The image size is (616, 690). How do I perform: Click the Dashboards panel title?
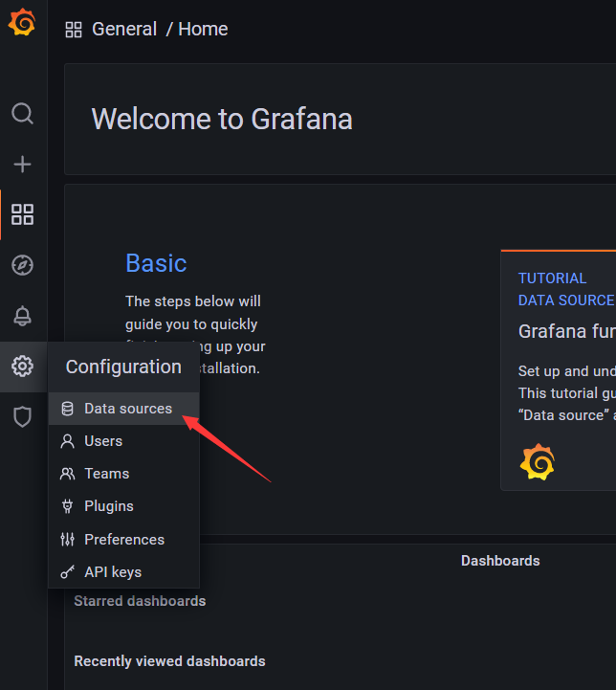click(x=500, y=561)
